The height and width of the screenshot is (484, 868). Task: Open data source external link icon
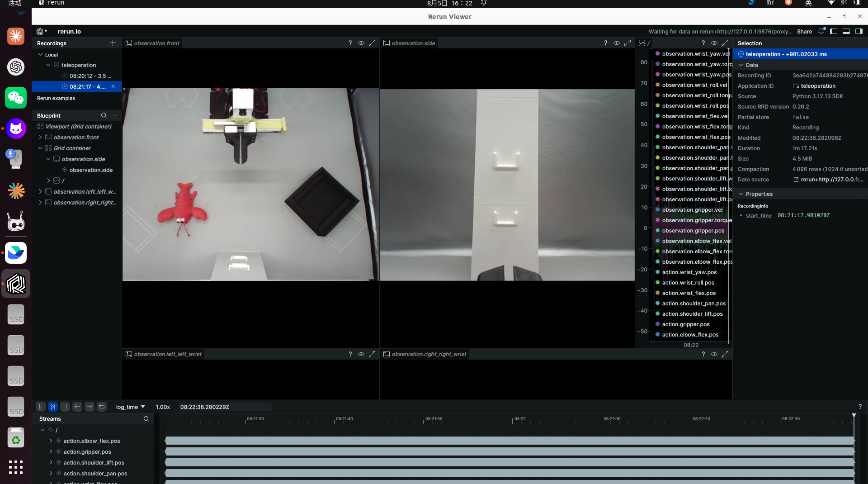point(796,180)
